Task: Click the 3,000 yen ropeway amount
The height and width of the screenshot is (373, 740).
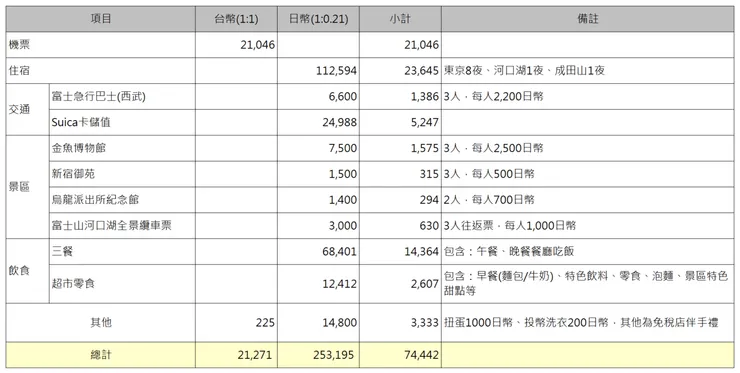Action: pos(318,226)
